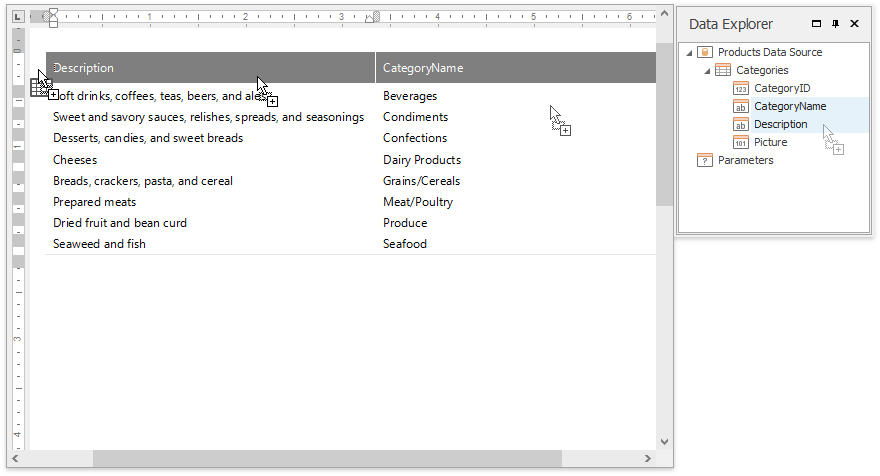Click the Condiments cell
Screen dimensions: 880x476
[415, 117]
